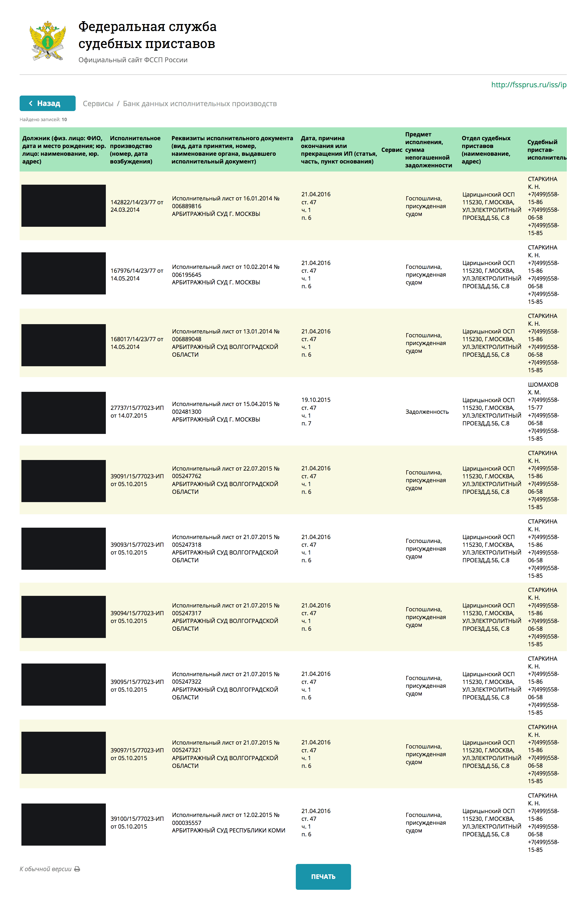Click 'Реквизиты исполнительного документа' column header
Screen dimensions: 588x920
click(x=232, y=150)
